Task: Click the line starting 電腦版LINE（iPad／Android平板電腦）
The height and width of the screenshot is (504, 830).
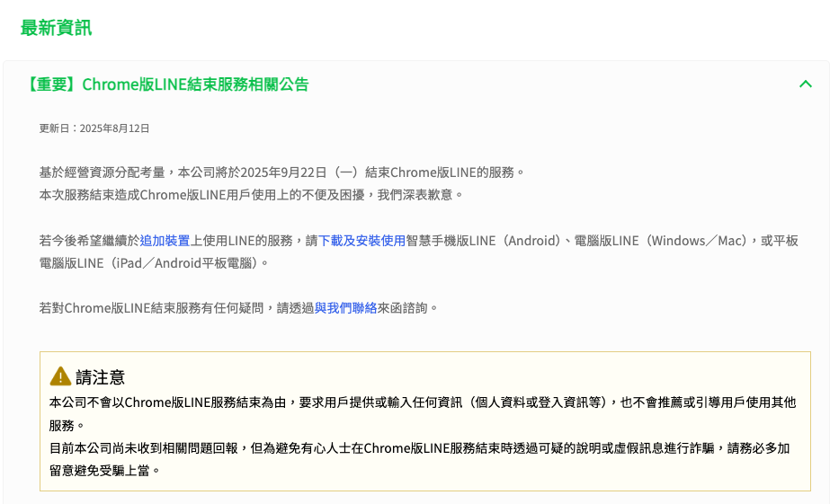Action: point(154,263)
